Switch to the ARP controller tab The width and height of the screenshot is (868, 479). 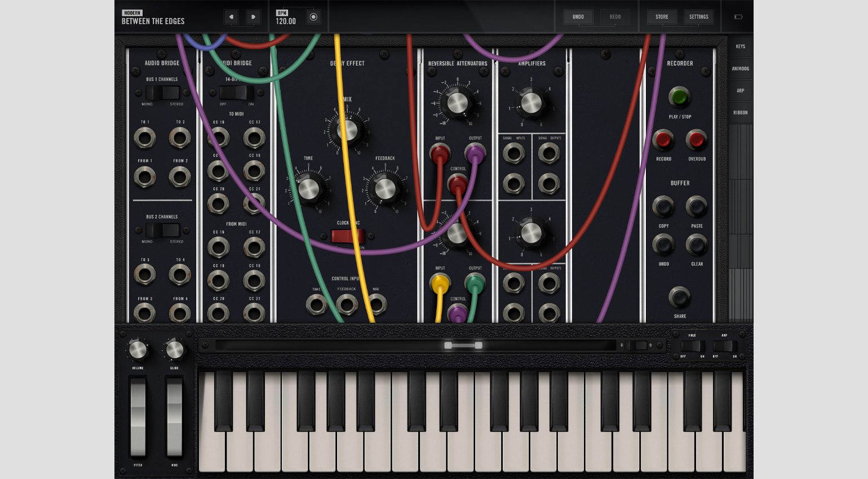pos(741,90)
